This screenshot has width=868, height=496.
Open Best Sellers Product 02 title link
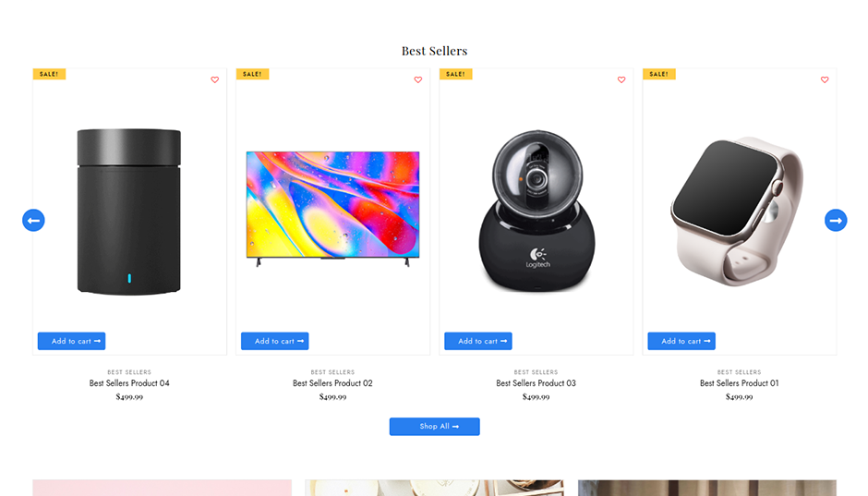click(x=332, y=383)
